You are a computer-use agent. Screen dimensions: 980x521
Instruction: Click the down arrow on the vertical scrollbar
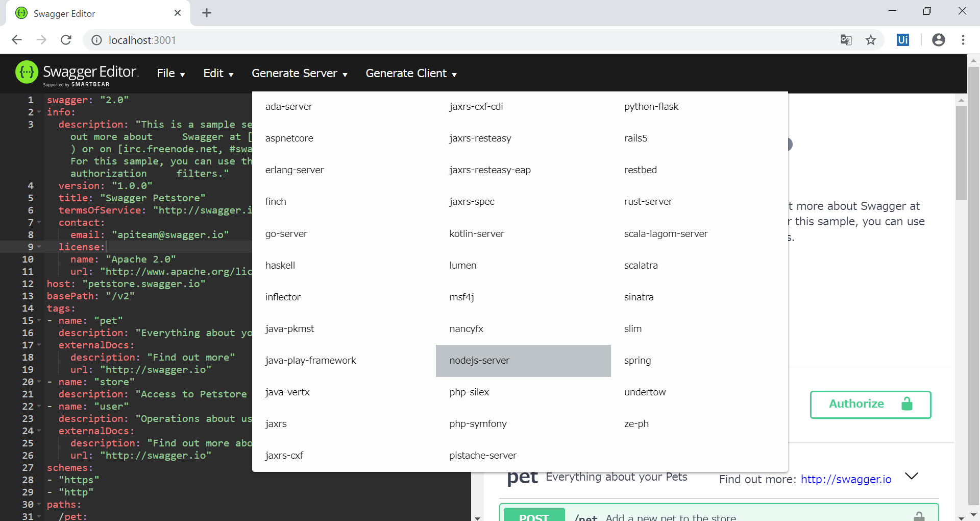click(x=974, y=516)
